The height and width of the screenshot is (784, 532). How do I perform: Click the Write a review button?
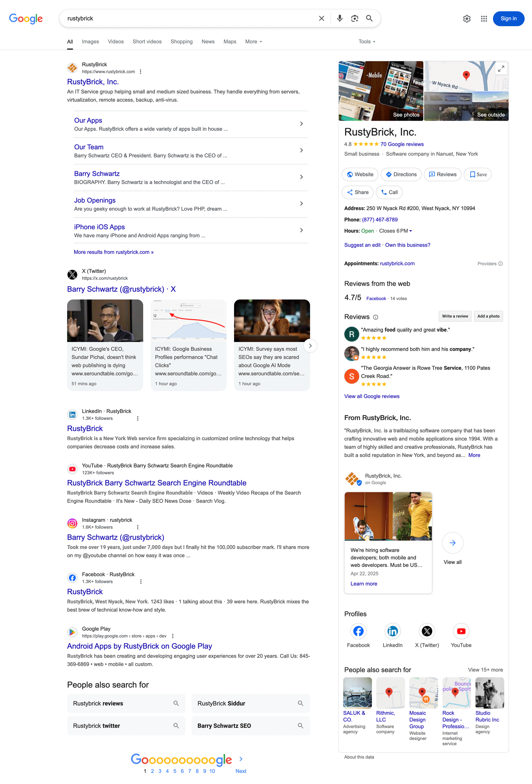click(x=455, y=316)
